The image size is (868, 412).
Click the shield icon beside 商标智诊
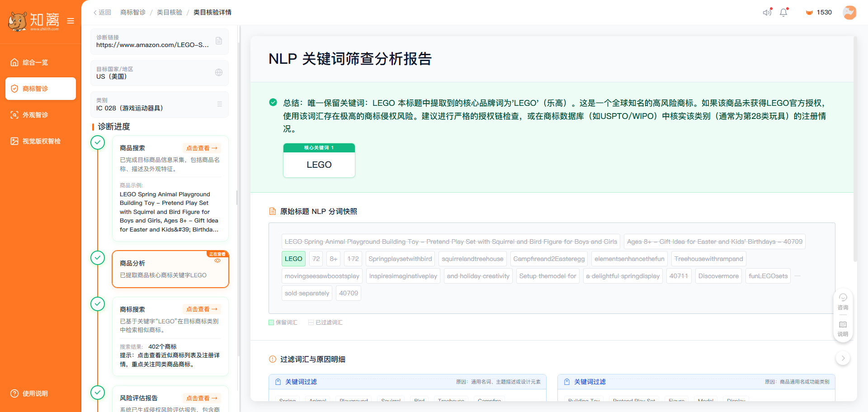(14, 89)
